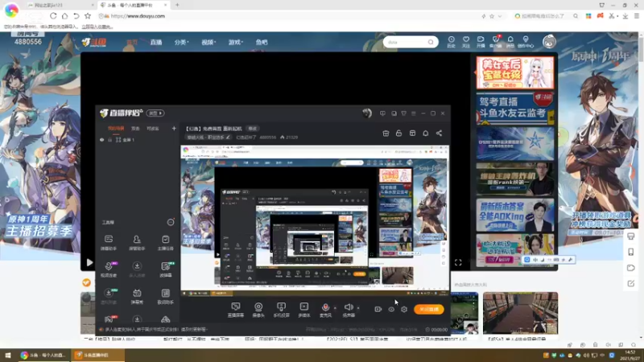This screenshot has height=362, width=644.
Task: Click the Douyu user avatar
Action: click(x=549, y=42)
